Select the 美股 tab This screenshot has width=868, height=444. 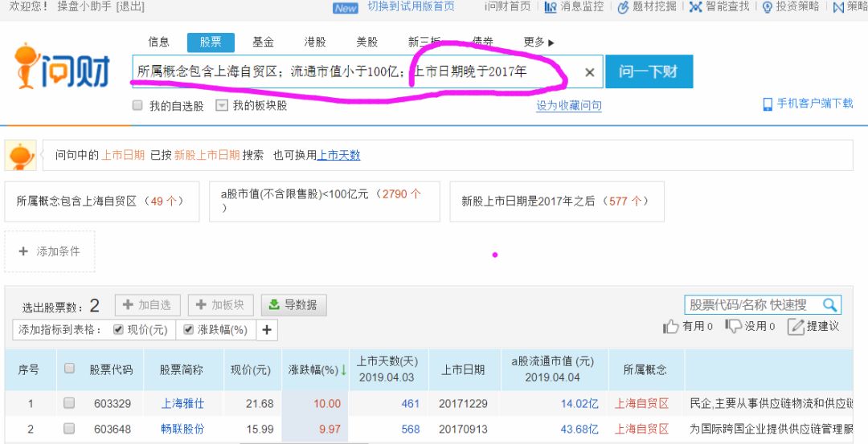[367, 42]
